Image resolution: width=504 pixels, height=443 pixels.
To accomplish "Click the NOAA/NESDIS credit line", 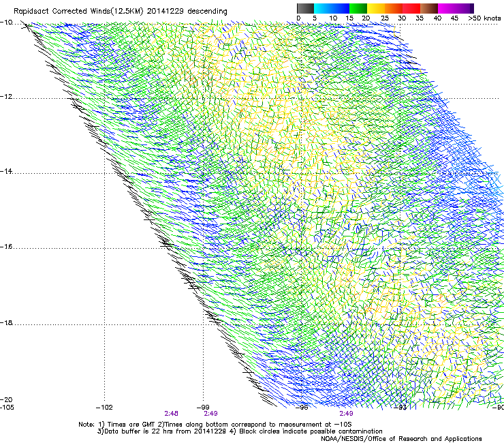I will click(x=401, y=439).
